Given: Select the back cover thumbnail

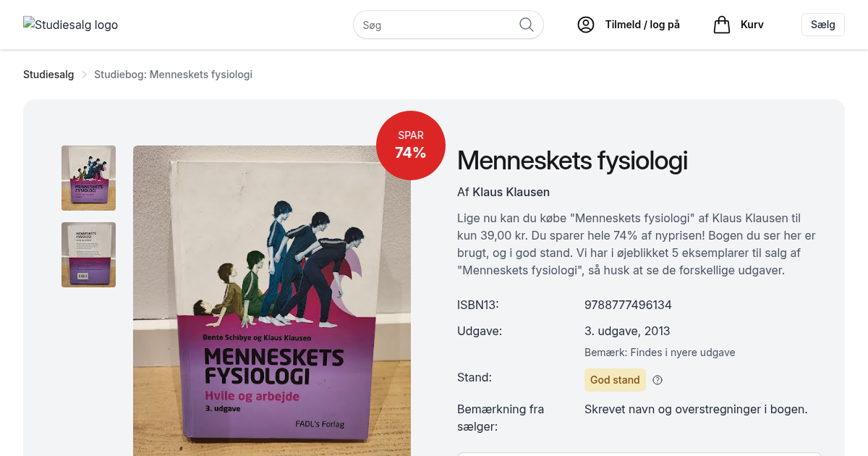Looking at the screenshot, I should [88, 255].
